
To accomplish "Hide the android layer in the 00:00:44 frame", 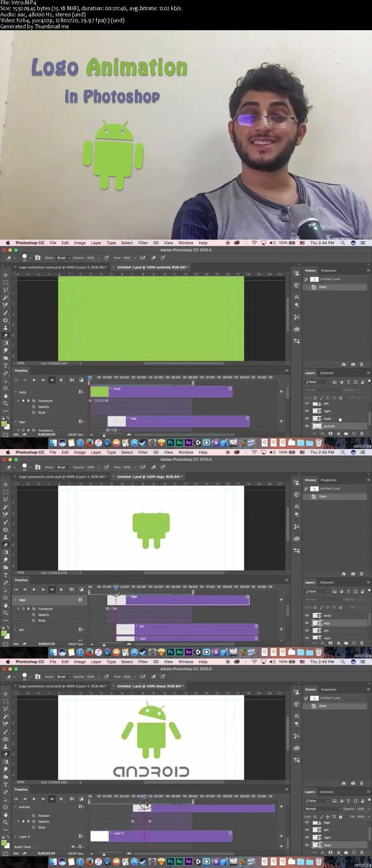I will 307,426.
